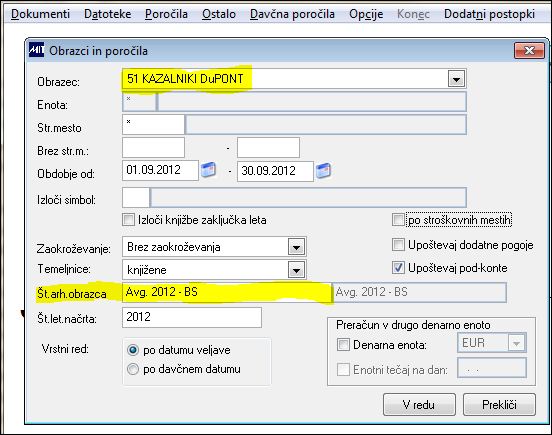
Task: Select po davčnem datumu radio button
Action: click(133, 369)
